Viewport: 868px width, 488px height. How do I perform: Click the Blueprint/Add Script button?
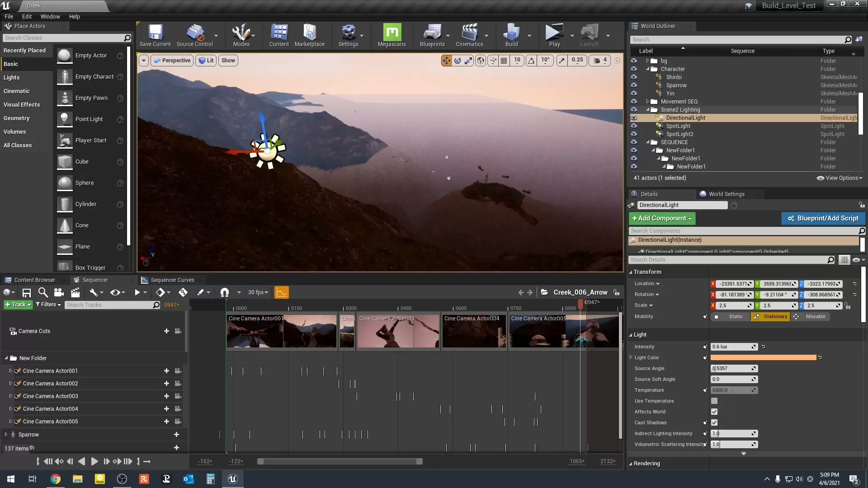tap(823, 218)
